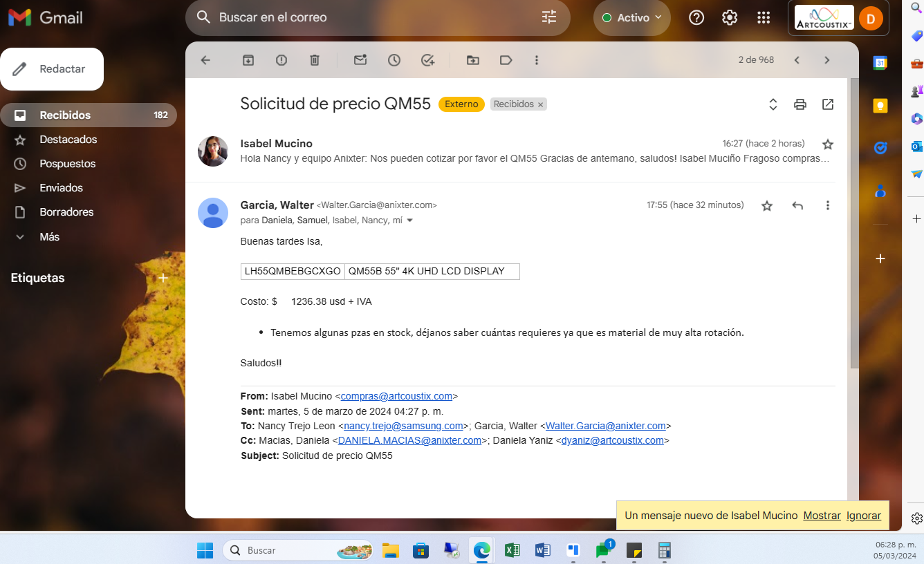Click the taskbar Buscar search box

click(299, 550)
